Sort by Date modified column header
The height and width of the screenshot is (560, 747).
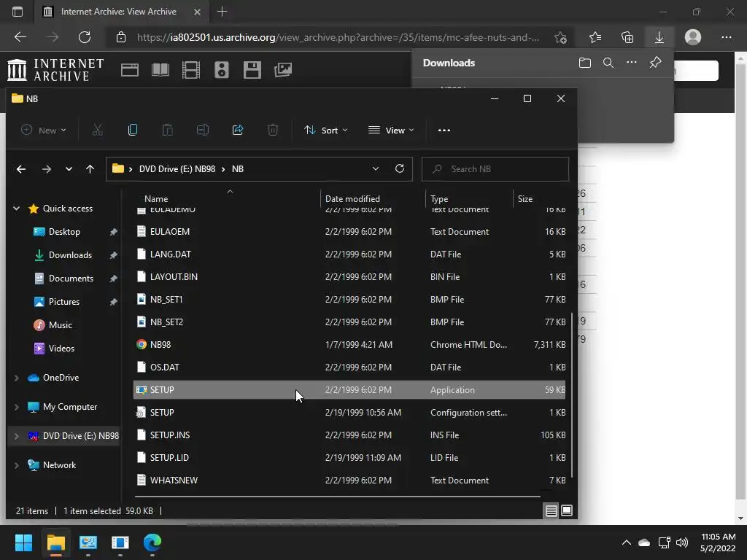352,198
